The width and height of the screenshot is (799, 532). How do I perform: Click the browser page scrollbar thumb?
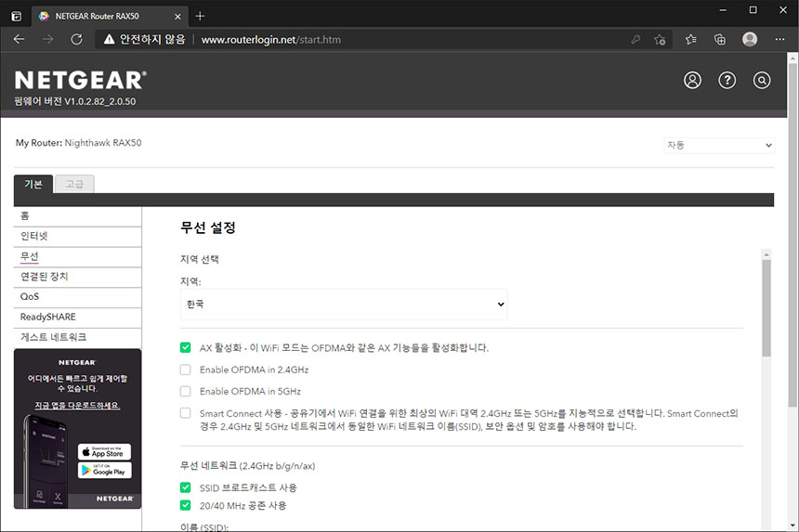tap(792, 234)
